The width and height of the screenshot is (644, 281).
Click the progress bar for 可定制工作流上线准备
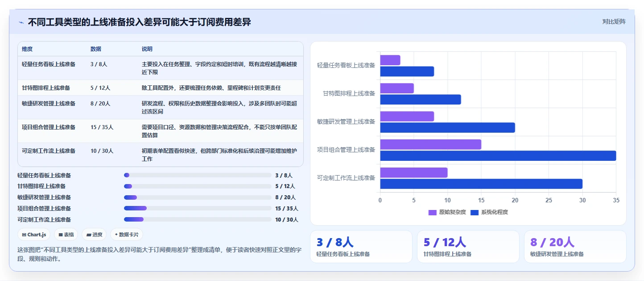198,219
